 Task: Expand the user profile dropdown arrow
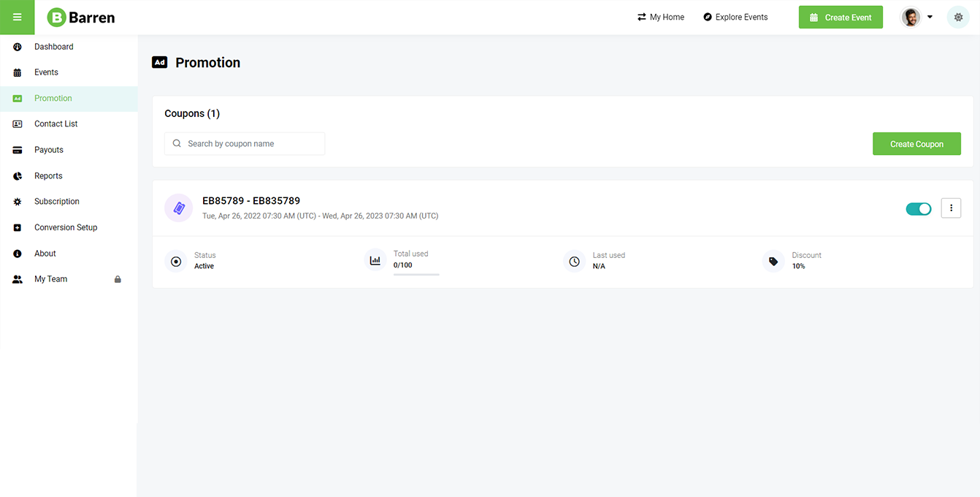pos(930,18)
